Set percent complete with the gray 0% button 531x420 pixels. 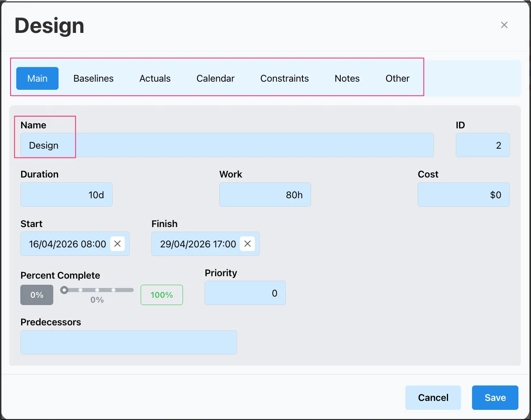click(x=37, y=295)
